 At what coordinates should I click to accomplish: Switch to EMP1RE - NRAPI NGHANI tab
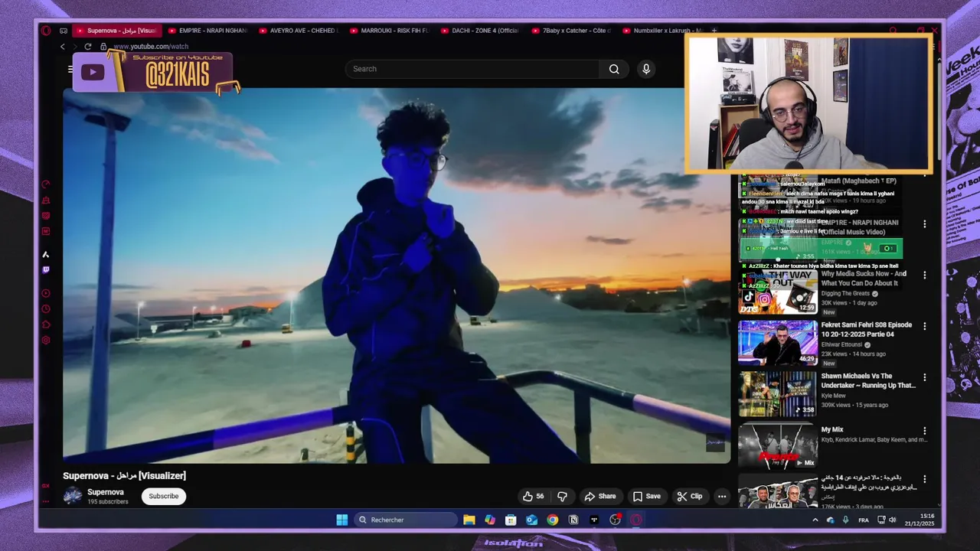pyautogui.click(x=208, y=31)
